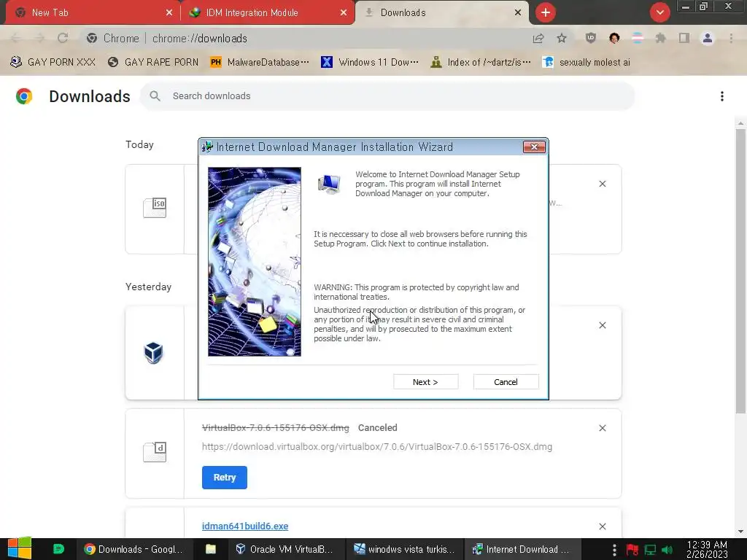
Task: Click the share page icon in address bar
Action: point(538,38)
